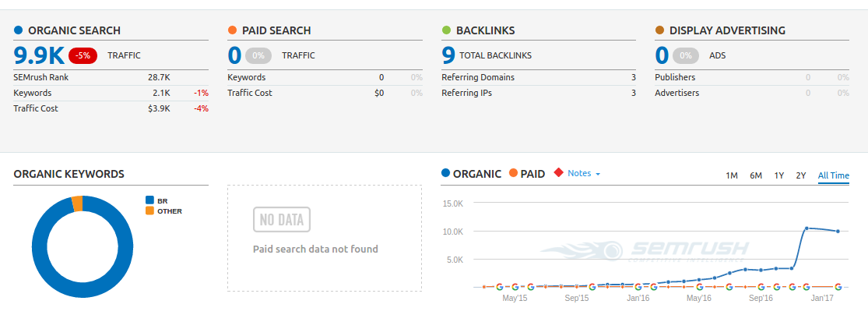Select the 1Y time range
The width and height of the screenshot is (868, 322).
coord(779,175)
